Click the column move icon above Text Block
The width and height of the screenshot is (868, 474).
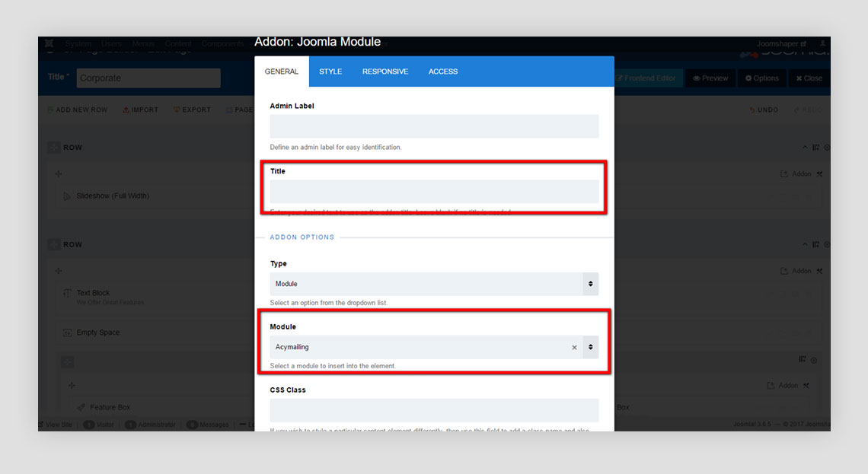coord(59,271)
